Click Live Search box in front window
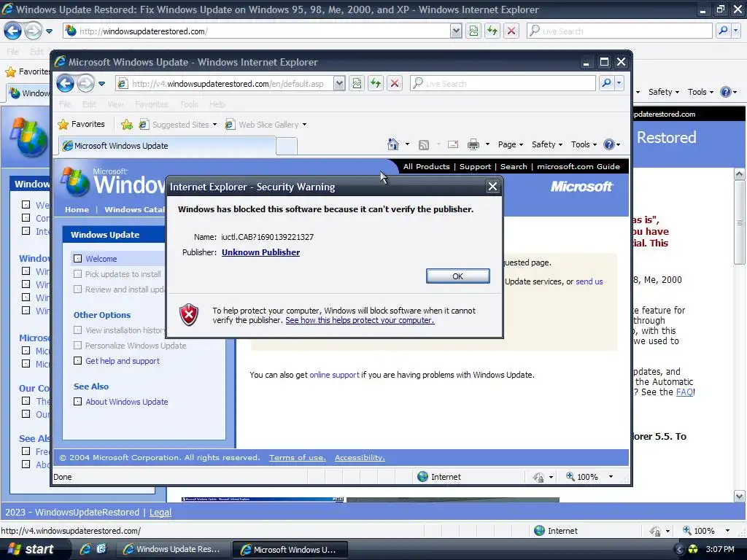The width and height of the screenshot is (747, 560). pos(503,84)
